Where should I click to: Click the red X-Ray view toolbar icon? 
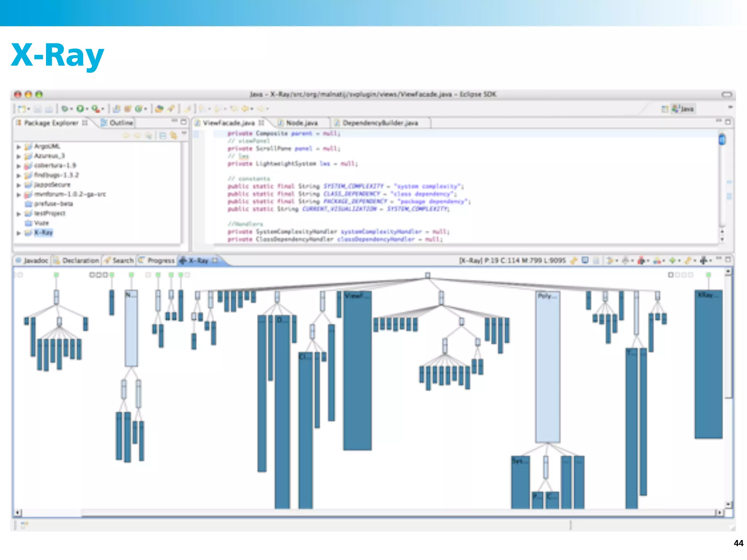(x=641, y=260)
